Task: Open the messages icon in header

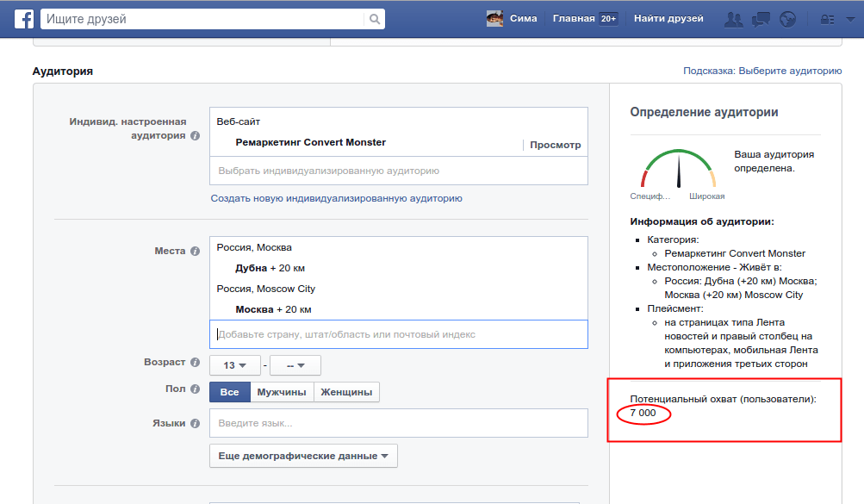Action: coord(761,19)
